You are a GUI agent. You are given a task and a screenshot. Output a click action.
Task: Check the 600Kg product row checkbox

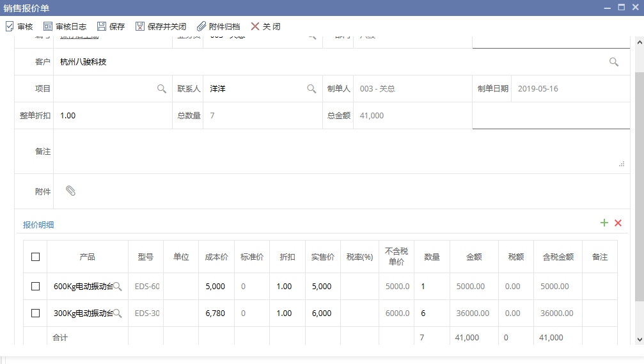pyautogui.click(x=36, y=287)
